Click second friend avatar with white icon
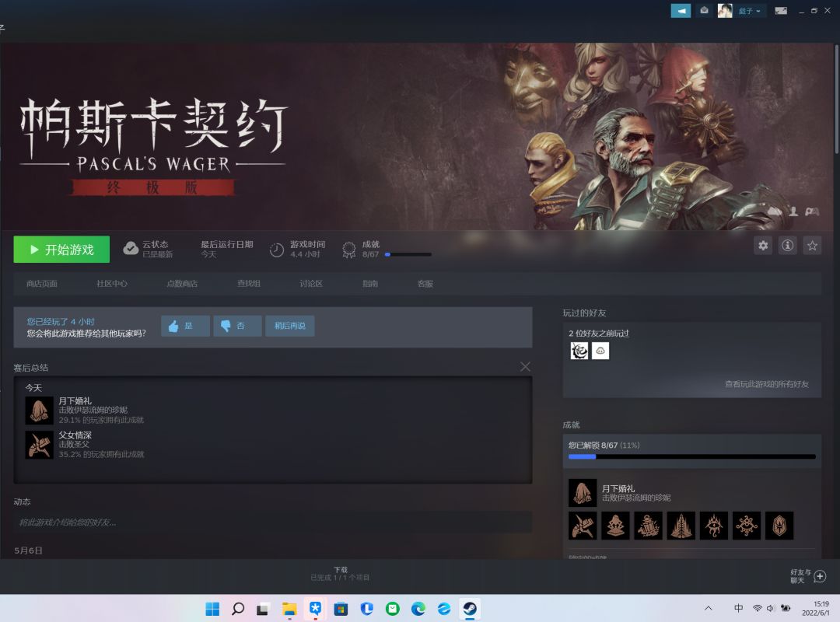This screenshot has height=622, width=840. click(x=600, y=351)
